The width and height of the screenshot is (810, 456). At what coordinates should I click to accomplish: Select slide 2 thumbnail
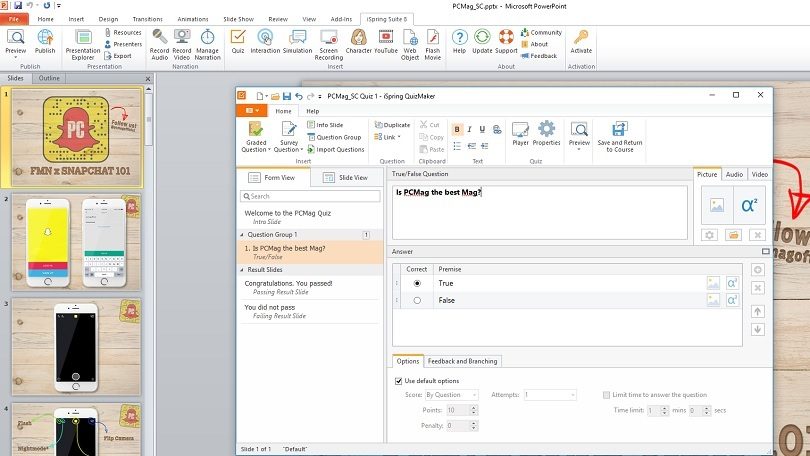[76, 242]
